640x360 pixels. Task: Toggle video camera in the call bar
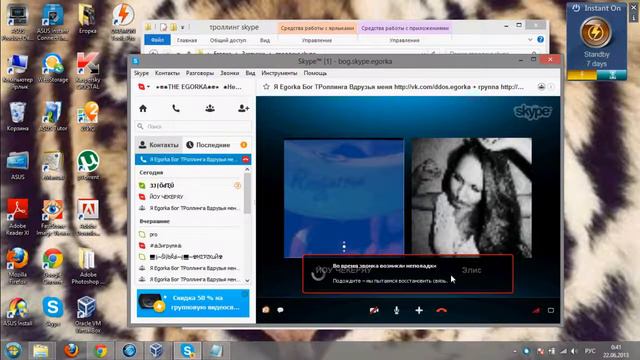374,310
